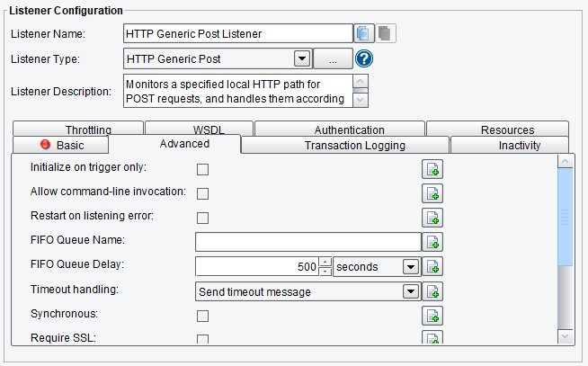The width and height of the screenshot is (588, 366).
Task: Click the property icon for Initialize on trigger only
Action: coord(432,169)
